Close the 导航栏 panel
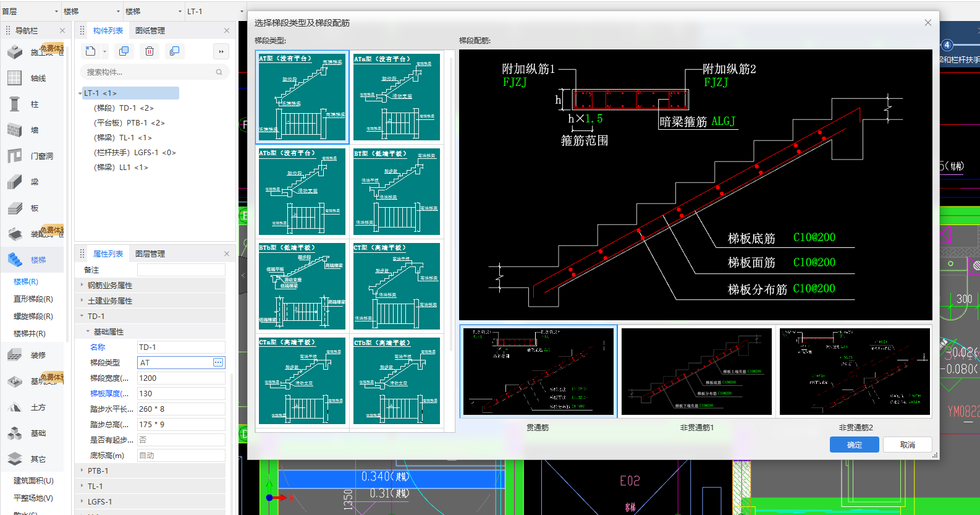The width and height of the screenshot is (980, 515). (62, 30)
